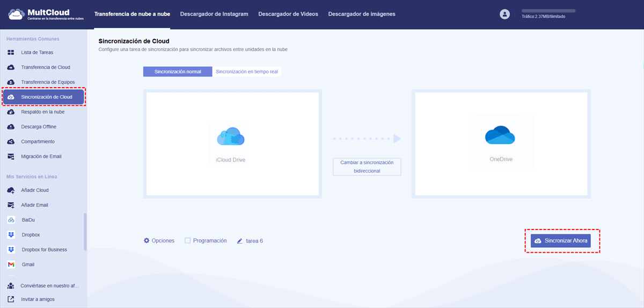The height and width of the screenshot is (308, 644).
Task: Click the Descarga Offline cloud icon
Action: pyautogui.click(x=11, y=127)
